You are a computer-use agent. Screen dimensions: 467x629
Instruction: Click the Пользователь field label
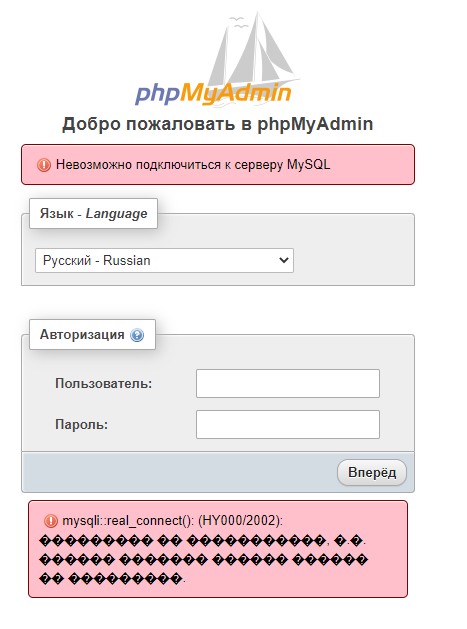point(104,383)
